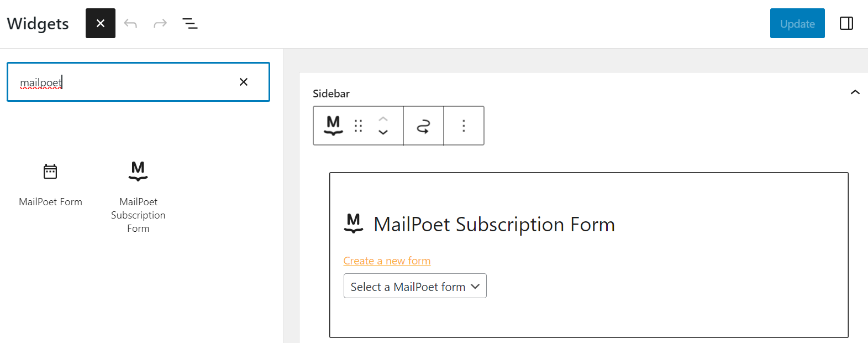Move the MailPoet block up
The width and height of the screenshot is (868, 343).
coord(383,119)
